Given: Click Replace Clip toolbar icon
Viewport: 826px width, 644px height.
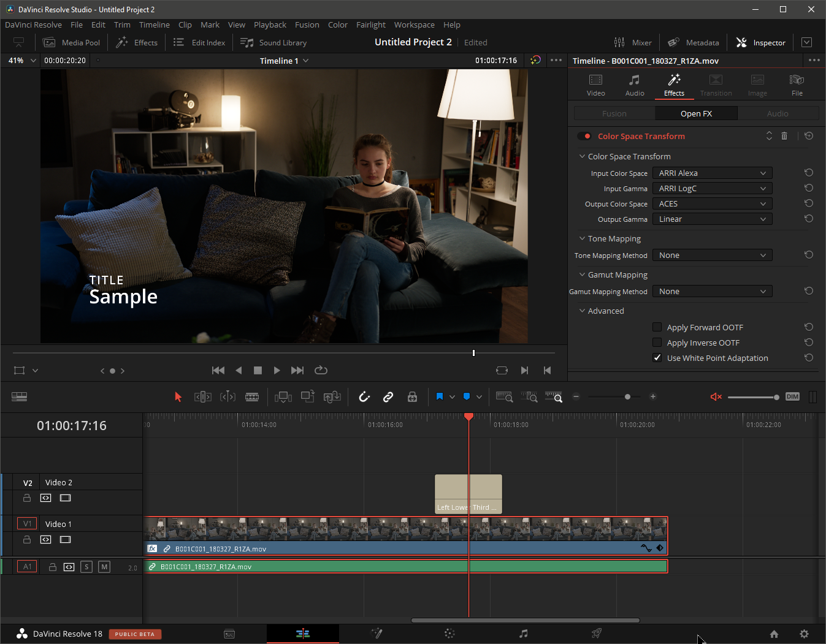Looking at the screenshot, I should point(332,397).
